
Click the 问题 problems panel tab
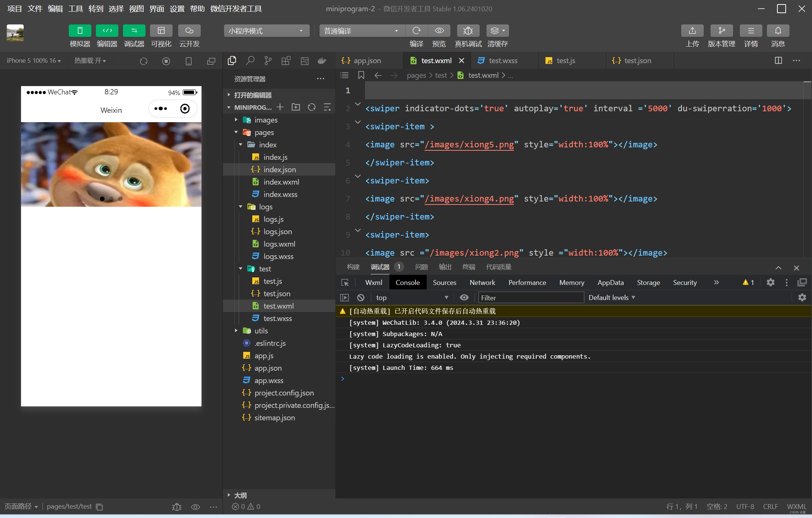pyautogui.click(x=421, y=267)
